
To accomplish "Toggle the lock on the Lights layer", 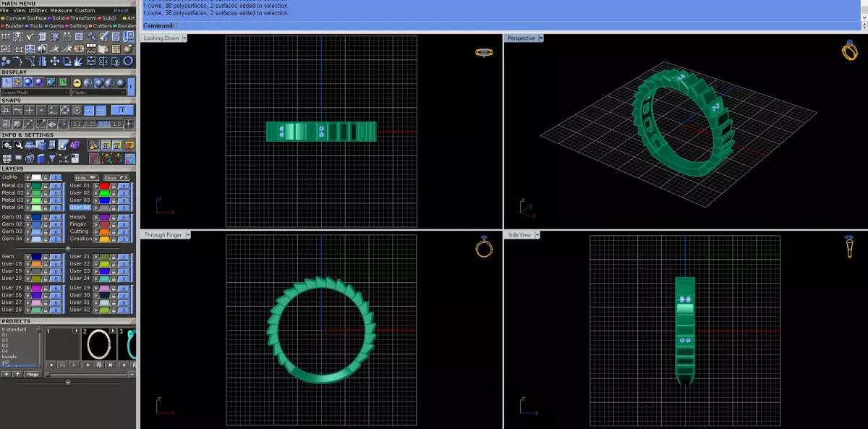I will 46,177.
